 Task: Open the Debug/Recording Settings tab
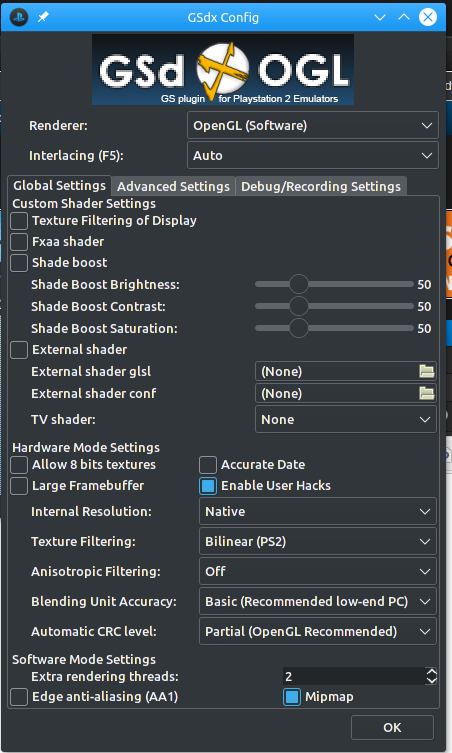pos(321,186)
